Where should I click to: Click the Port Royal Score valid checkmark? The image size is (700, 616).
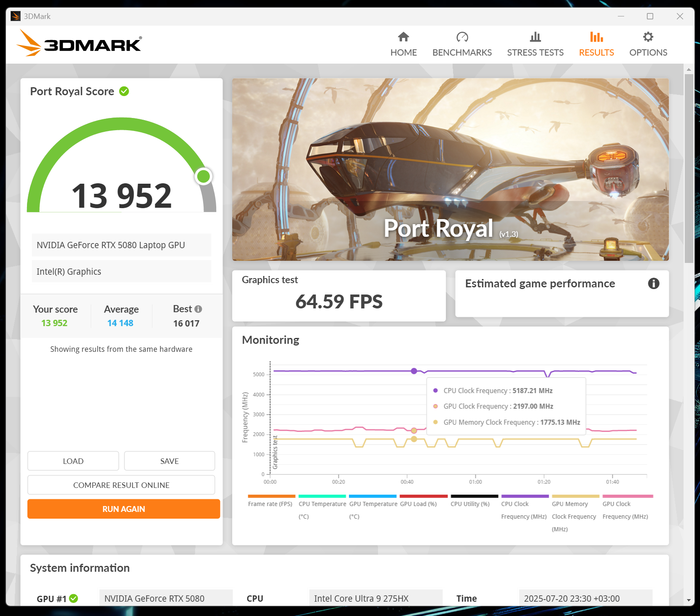[x=124, y=91]
